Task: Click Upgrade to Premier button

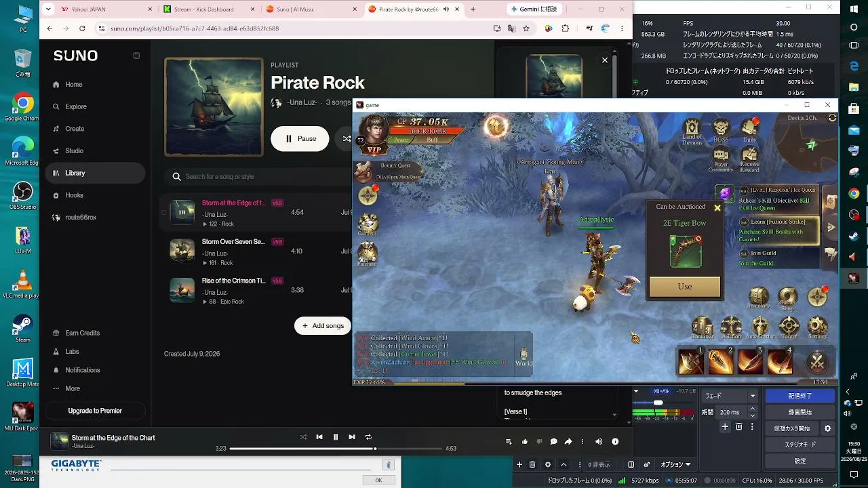Action: tap(95, 411)
